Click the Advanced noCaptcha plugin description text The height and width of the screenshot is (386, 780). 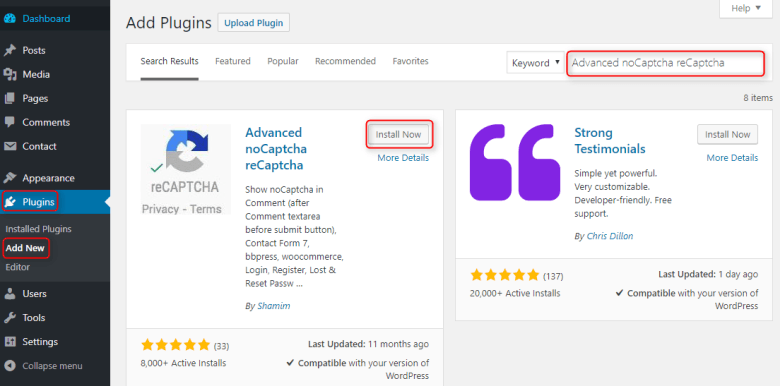point(294,237)
